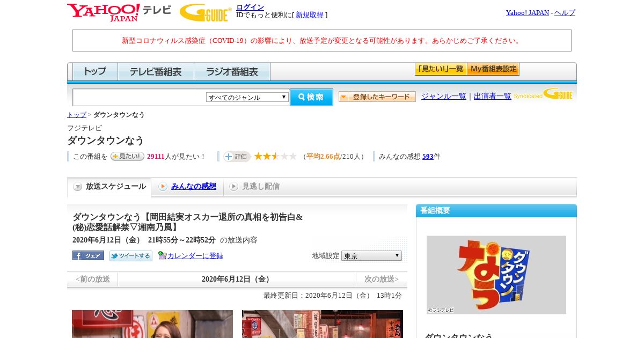Click the 見たい! plus button

tap(127, 156)
